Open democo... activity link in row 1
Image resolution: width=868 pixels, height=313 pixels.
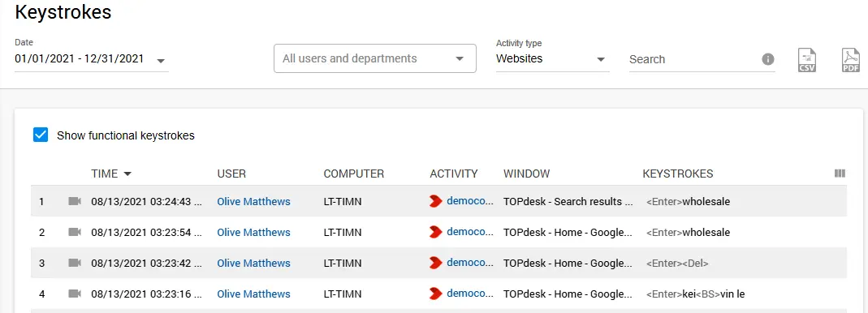469,201
